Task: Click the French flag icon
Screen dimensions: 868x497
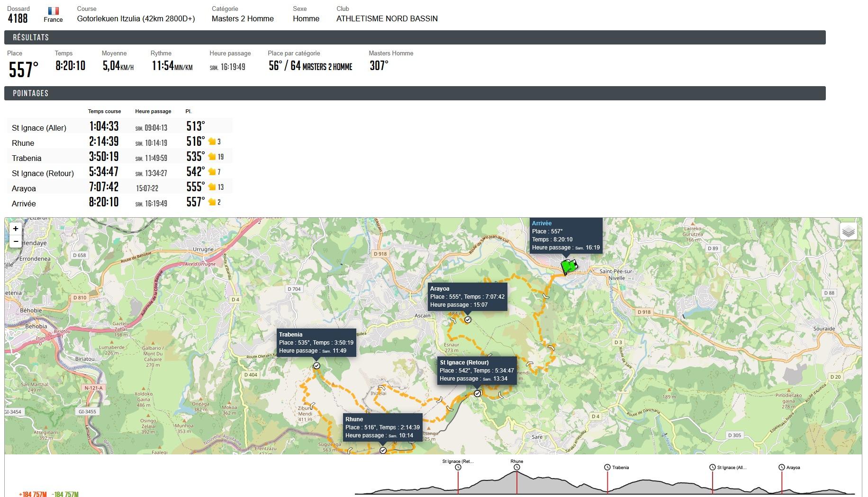Action: 54,11
